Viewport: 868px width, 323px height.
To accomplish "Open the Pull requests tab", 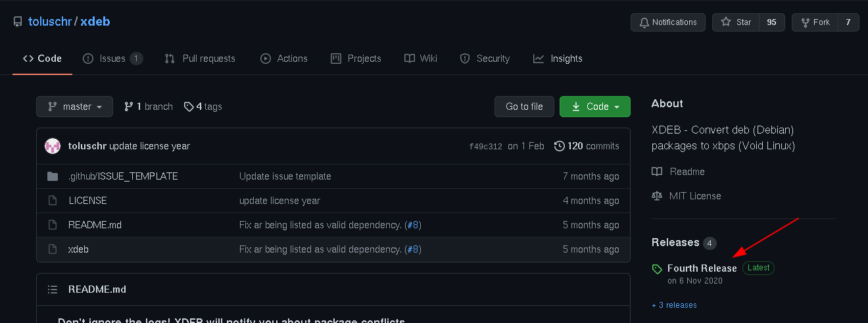I will 200,59.
